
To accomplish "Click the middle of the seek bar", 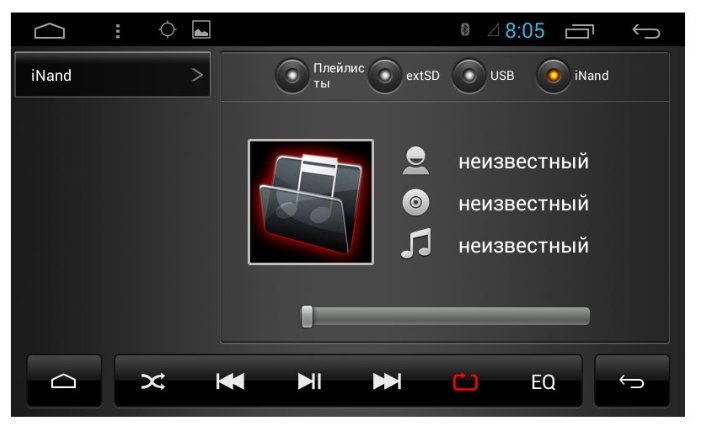I will [x=445, y=316].
